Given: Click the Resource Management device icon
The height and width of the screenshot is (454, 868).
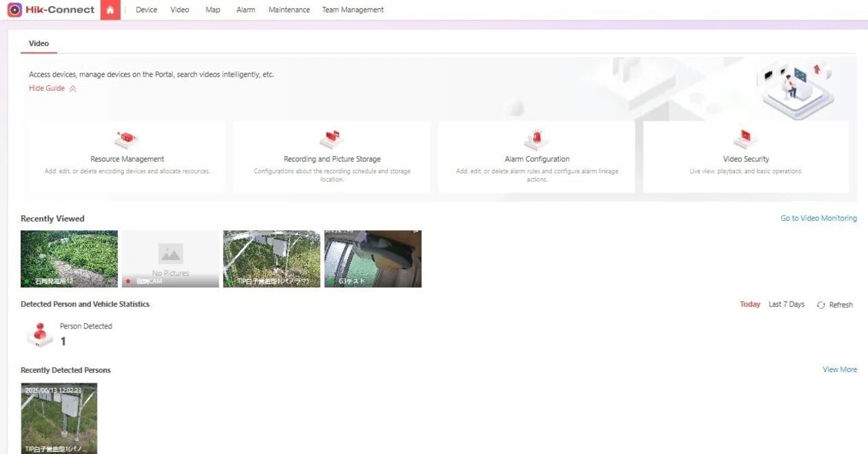Looking at the screenshot, I should [126, 140].
